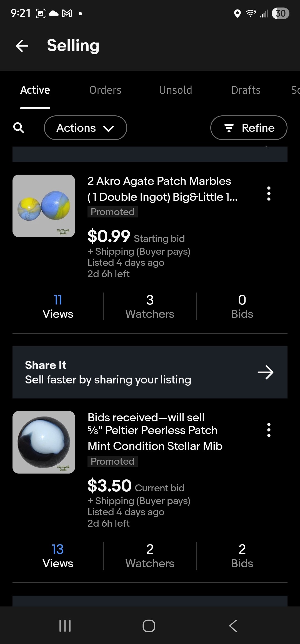Open three-dot menu for Peltier Peerless listing
The height and width of the screenshot is (644, 300).
coord(269,430)
